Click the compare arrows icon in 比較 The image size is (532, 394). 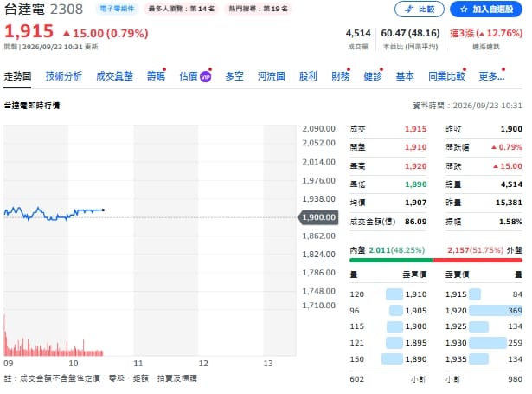[x=410, y=10]
